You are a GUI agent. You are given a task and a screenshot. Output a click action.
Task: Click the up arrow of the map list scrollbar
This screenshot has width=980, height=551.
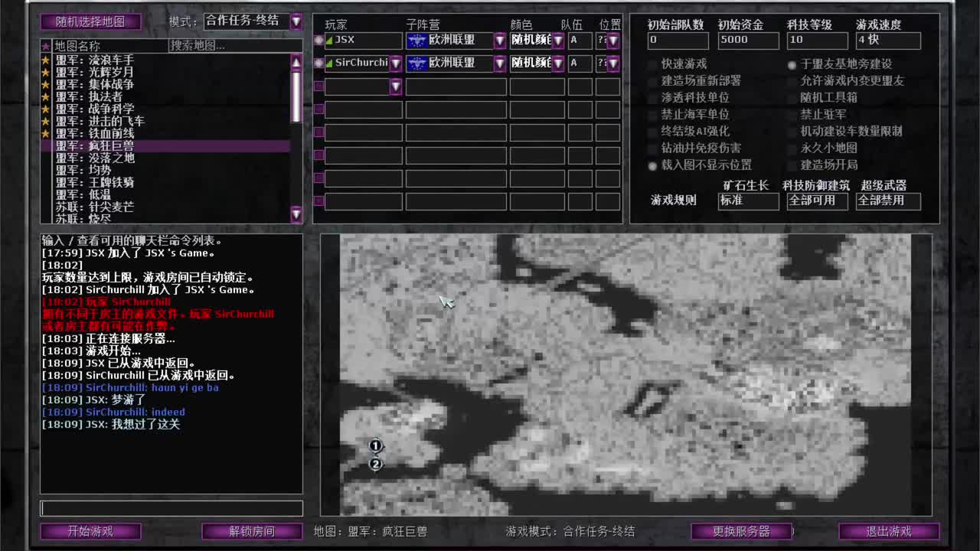tap(296, 61)
